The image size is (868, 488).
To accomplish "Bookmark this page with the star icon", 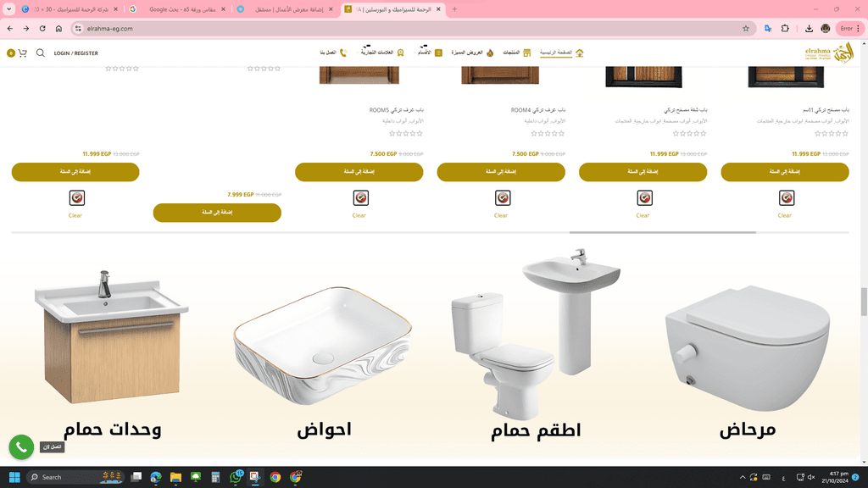I will pos(746,29).
